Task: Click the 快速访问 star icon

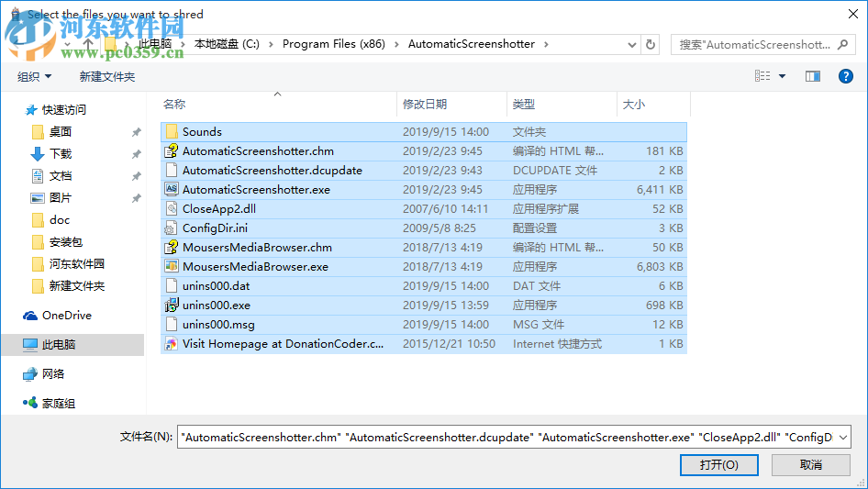Action: (31, 110)
